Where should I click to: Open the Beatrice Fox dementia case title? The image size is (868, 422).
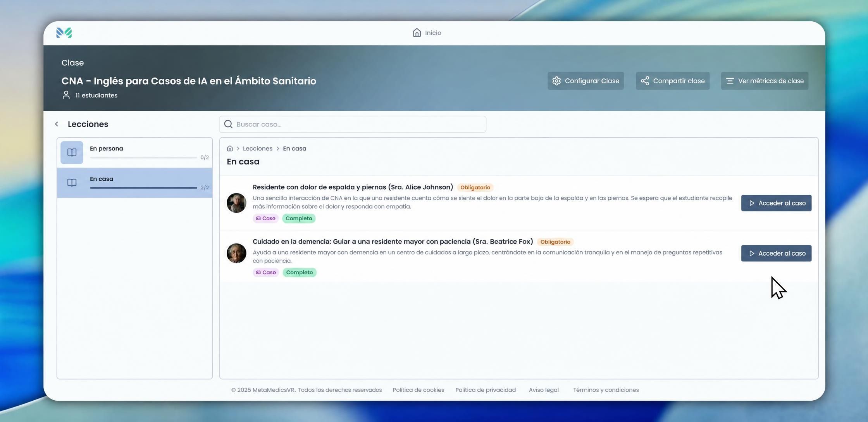click(393, 241)
